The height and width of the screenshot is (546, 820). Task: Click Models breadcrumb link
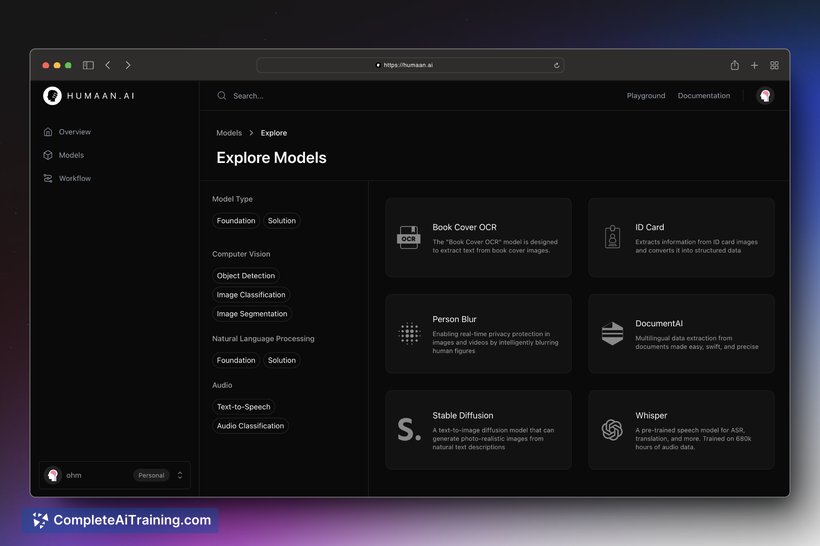tap(229, 133)
